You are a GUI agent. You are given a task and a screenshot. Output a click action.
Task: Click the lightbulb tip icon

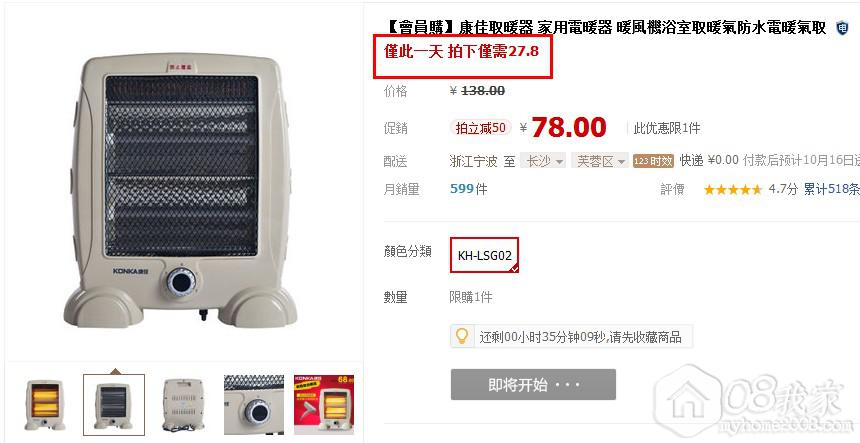[x=462, y=336]
